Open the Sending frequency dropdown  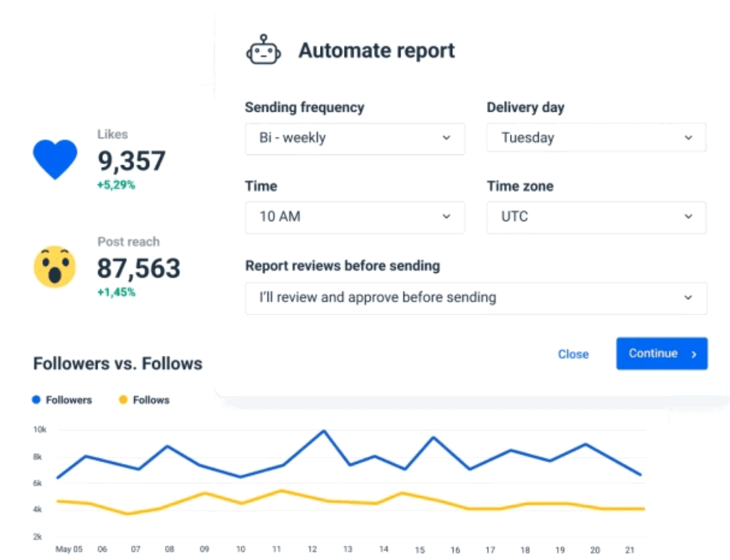(x=354, y=138)
